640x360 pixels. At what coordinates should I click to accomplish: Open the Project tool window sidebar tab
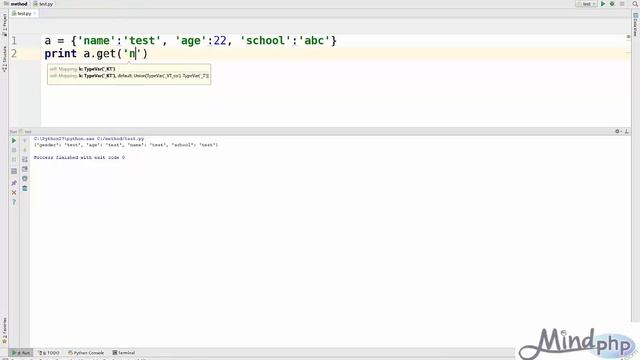(4, 24)
